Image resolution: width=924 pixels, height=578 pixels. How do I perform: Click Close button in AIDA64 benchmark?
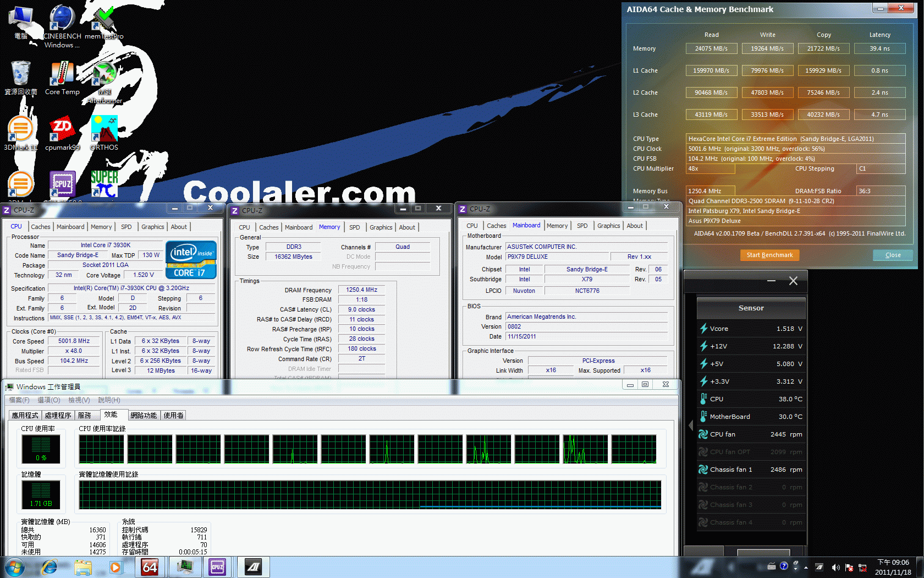[893, 255]
